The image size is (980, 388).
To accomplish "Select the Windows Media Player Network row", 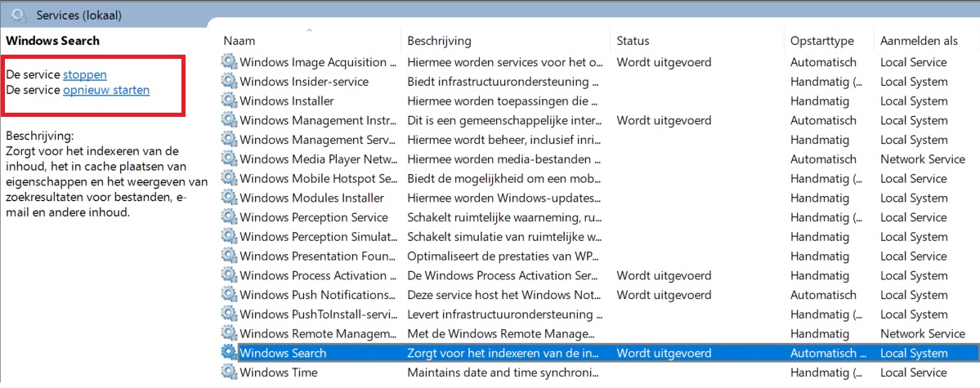I will [318, 159].
